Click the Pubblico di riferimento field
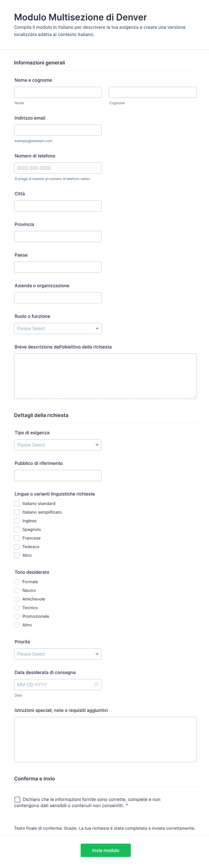This screenshot has height=868, width=209. click(58, 475)
